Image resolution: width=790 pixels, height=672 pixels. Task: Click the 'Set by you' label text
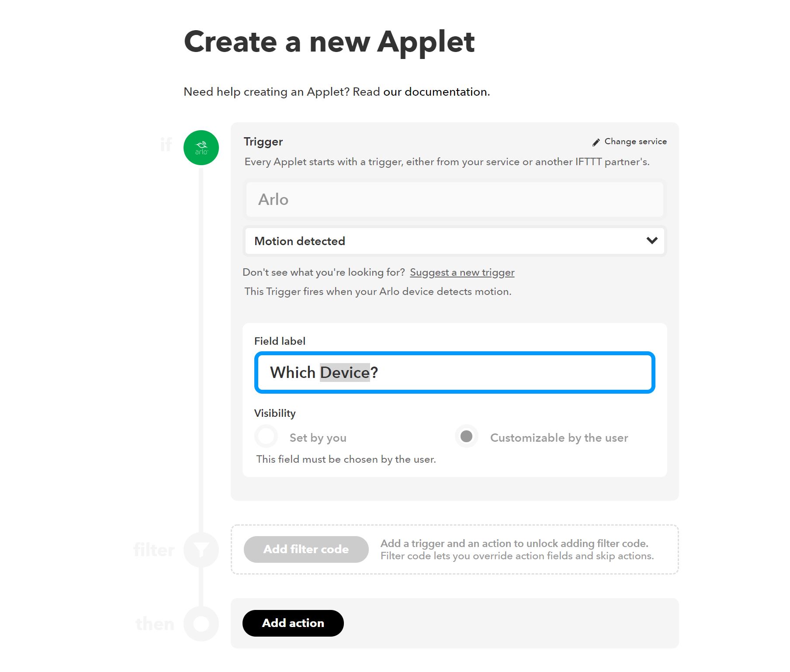(318, 438)
